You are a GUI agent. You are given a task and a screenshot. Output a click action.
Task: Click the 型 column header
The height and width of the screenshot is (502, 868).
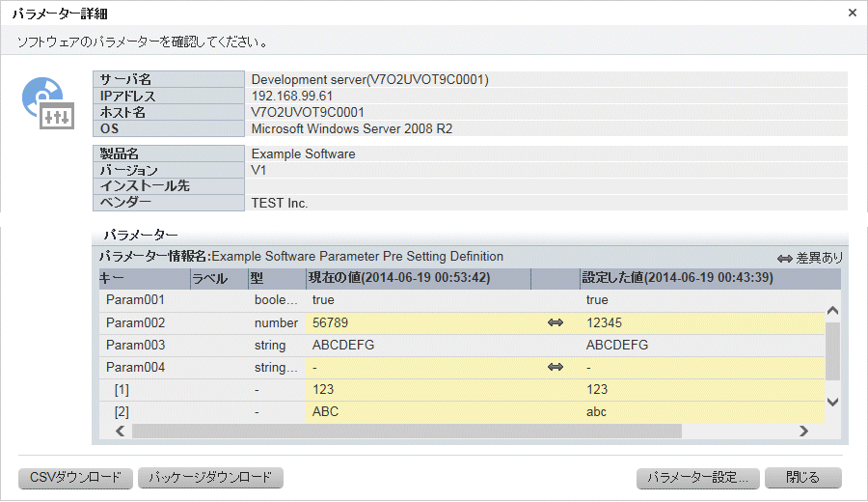click(x=278, y=278)
